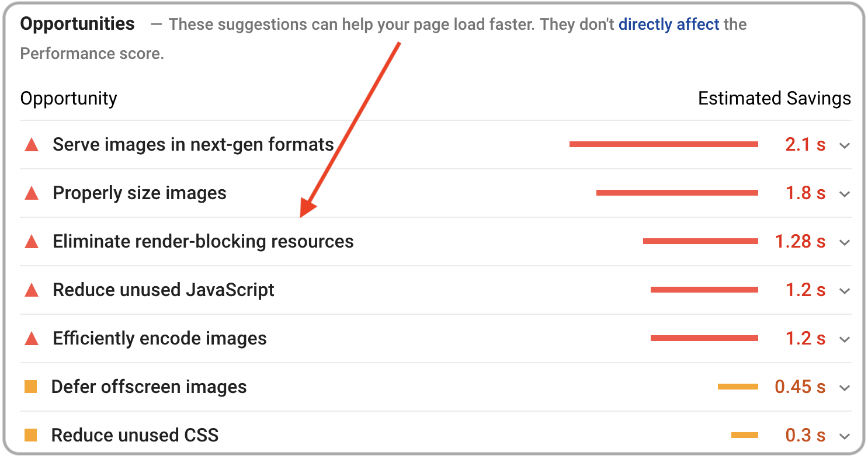Click the 0.45 s orange savings bar
This screenshot has width=868, height=459.
click(x=738, y=387)
